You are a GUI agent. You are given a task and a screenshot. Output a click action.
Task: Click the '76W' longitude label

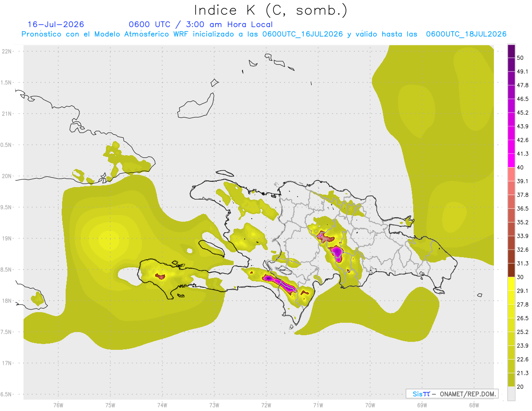[58, 405]
